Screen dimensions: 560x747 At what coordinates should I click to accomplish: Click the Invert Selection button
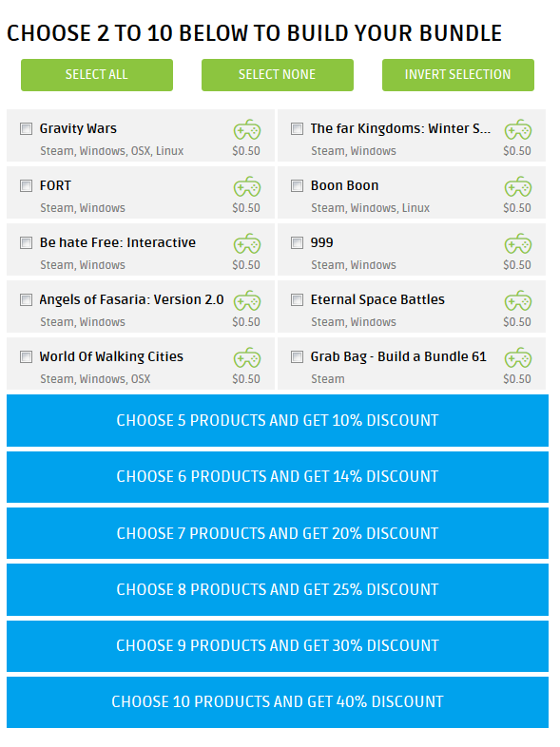(x=458, y=75)
